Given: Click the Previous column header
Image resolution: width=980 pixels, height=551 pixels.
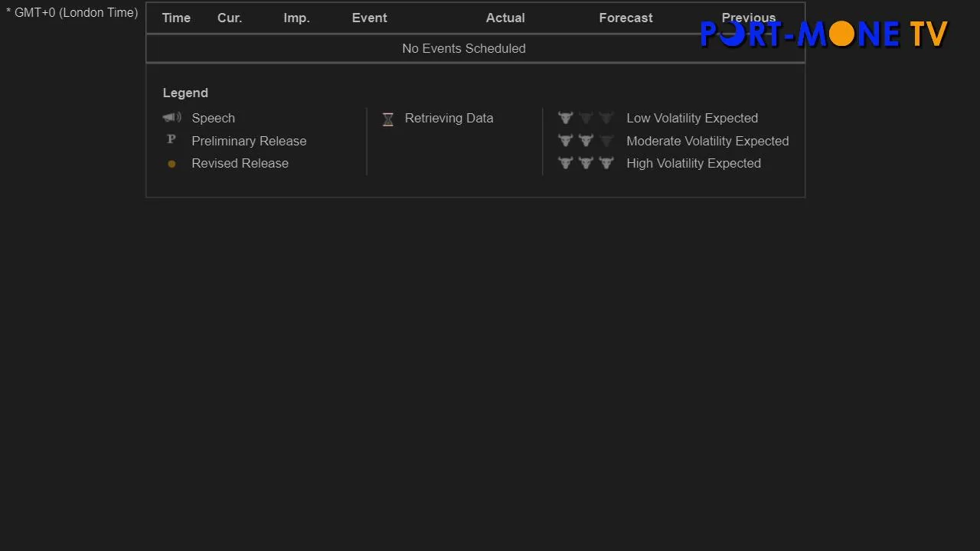Looking at the screenshot, I should coord(749,18).
